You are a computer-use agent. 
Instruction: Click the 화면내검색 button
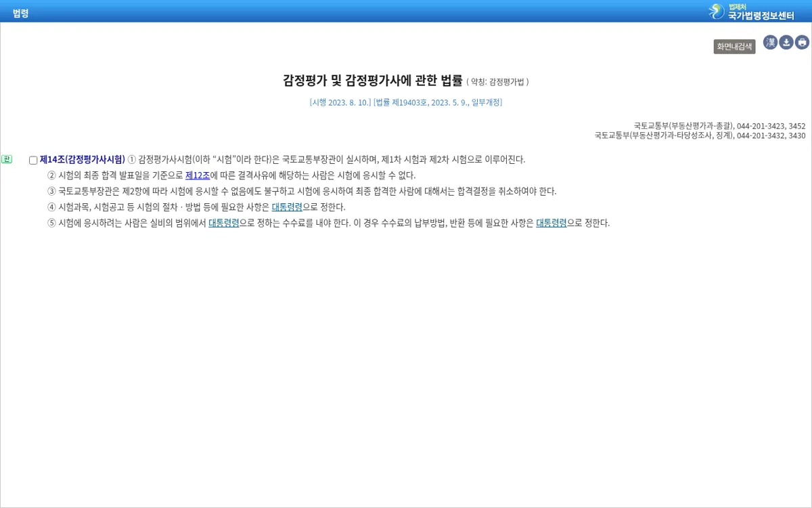pyautogui.click(x=734, y=47)
